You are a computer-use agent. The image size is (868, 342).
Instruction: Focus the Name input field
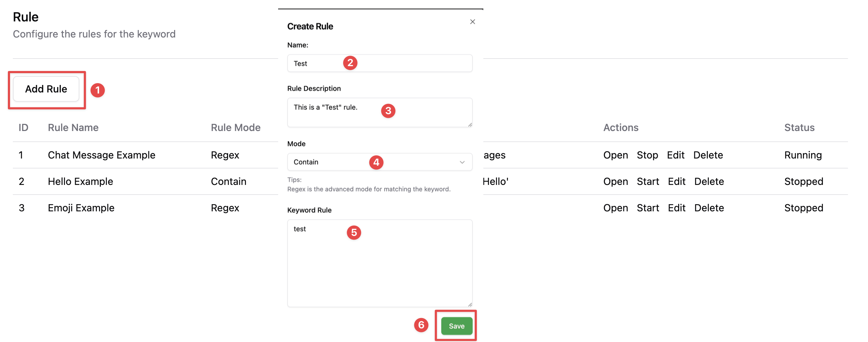point(380,63)
